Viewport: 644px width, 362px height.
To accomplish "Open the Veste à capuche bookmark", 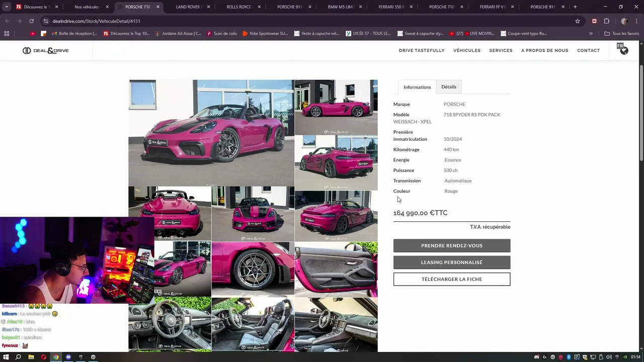I will click(317, 33).
